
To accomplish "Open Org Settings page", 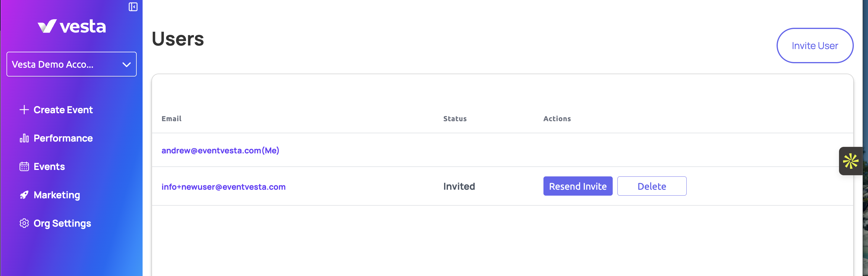I will pos(62,223).
